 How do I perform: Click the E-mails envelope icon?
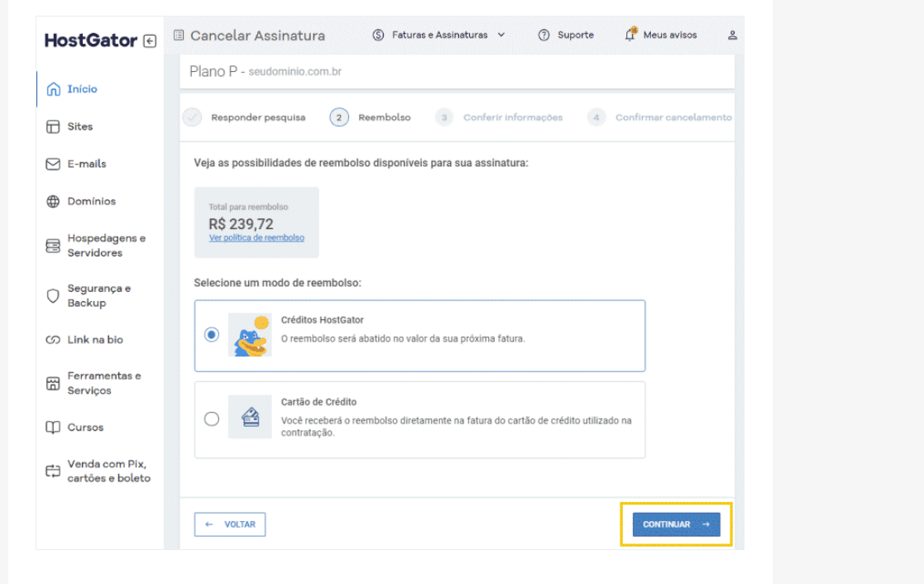tap(53, 164)
